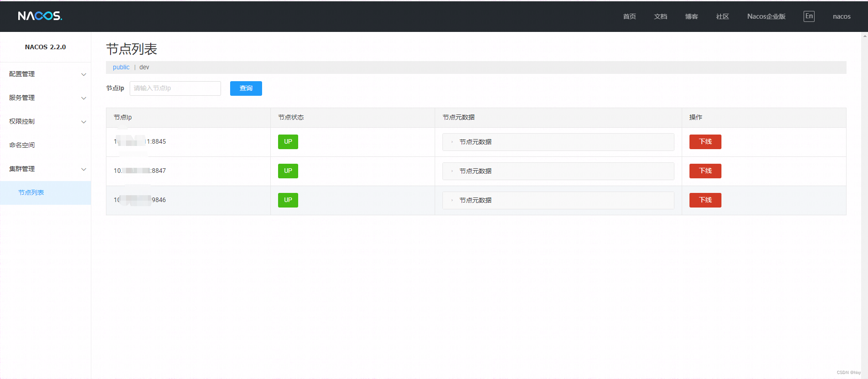Screen dimensions: 868x379
Task: Open 配置管理 in the sidebar
Action: click(22, 74)
